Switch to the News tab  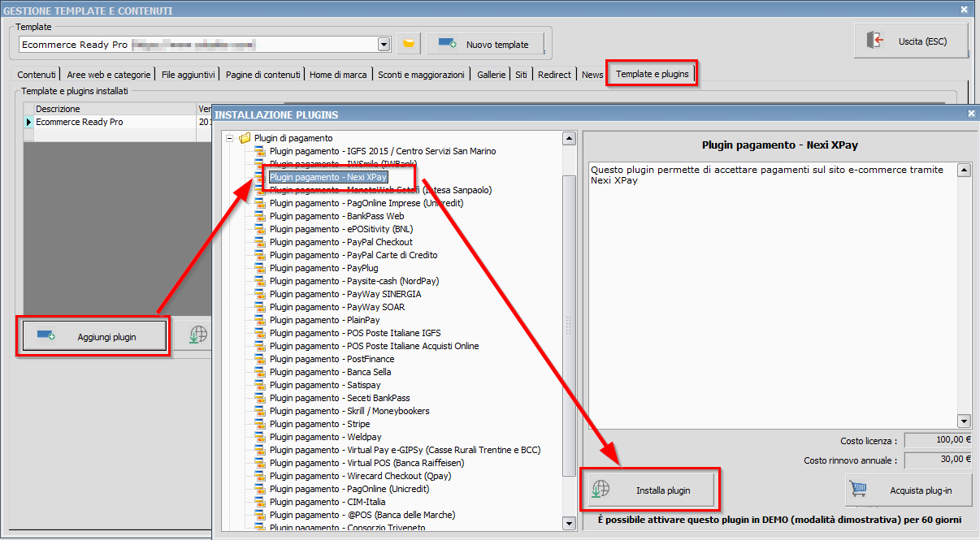pos(592,75)
